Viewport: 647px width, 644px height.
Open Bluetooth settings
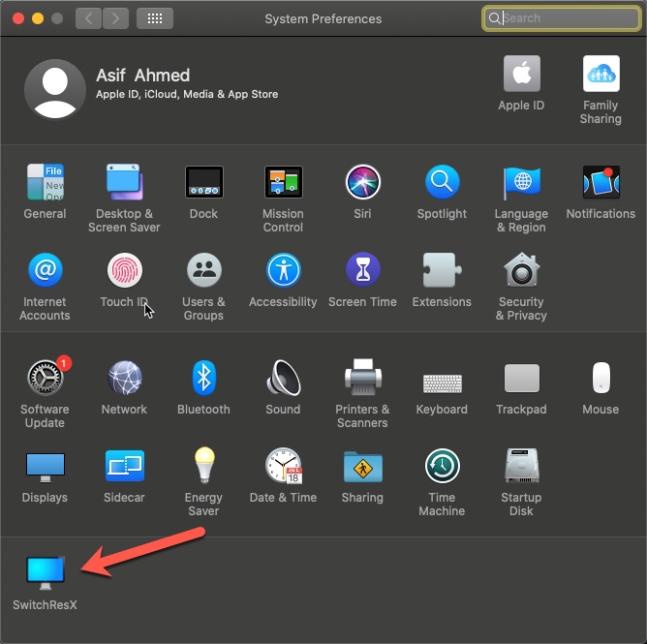coord(203,378)
